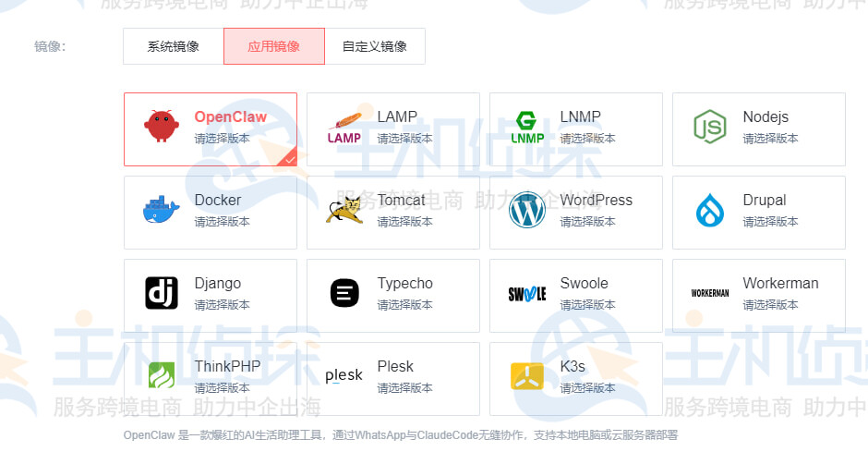
Task: Click the Tomcat image name
Action: point(401,201)
